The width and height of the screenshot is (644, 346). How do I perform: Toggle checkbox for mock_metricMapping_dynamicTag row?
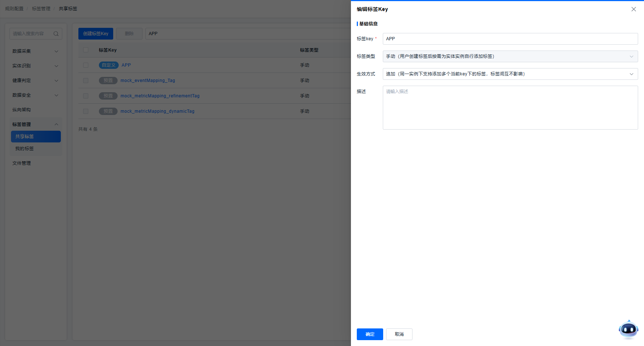[x=86, y=111]
